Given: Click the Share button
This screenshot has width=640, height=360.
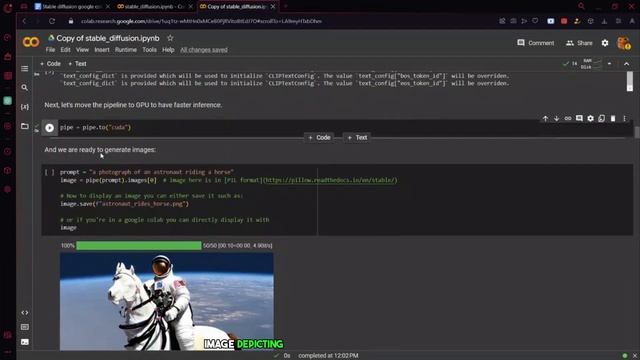Looking at the screenshot, I should (579, 43).
